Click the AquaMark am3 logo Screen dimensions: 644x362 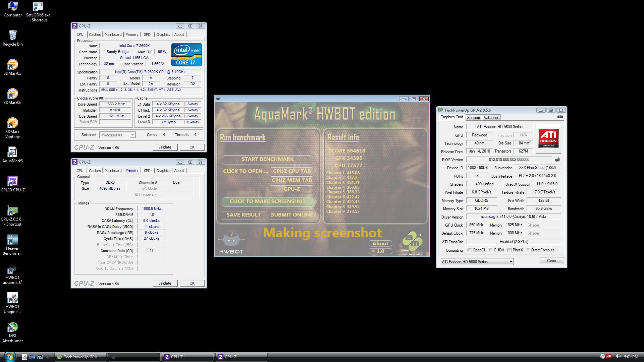[412, 243]
